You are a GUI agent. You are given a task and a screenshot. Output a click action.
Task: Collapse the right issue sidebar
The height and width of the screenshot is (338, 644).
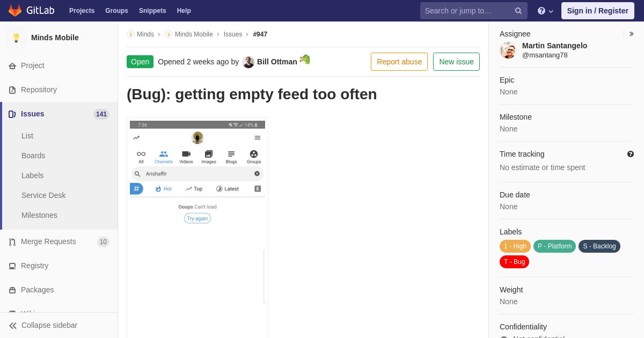point(631,34)
